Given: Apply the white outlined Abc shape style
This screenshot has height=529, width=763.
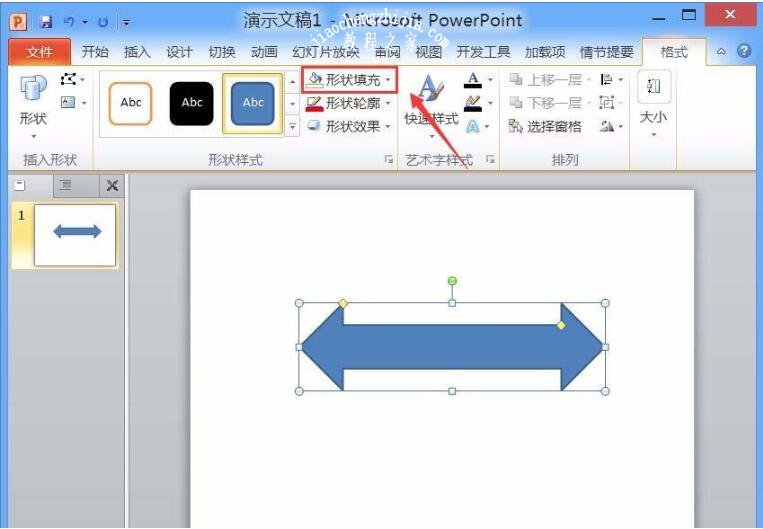Looking at the screenshot, I should point(131,103).
